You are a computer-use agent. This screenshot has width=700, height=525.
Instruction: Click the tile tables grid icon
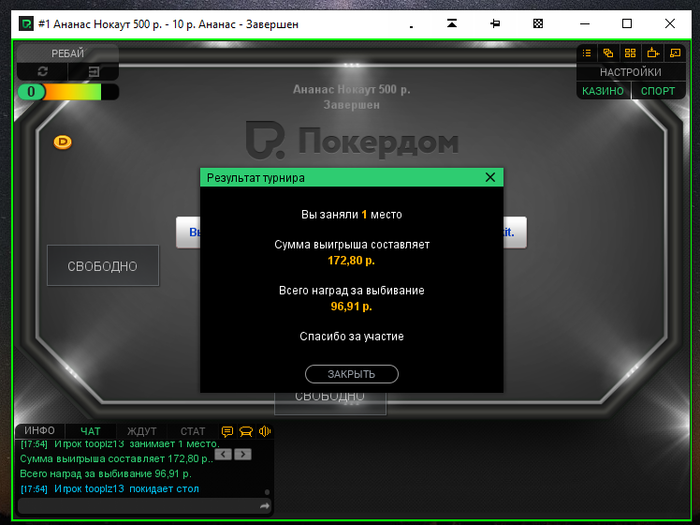(630, 53)
